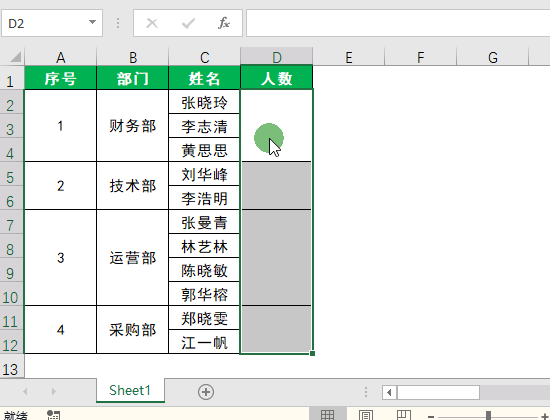
Task: Select the serial number cell 3
Action: click(x=60, y=258)
